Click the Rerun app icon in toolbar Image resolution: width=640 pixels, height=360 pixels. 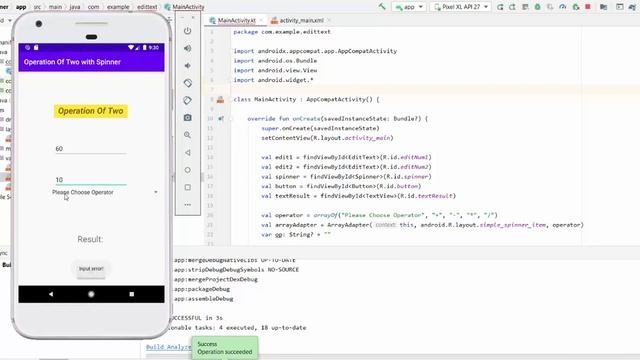(500, 7)
